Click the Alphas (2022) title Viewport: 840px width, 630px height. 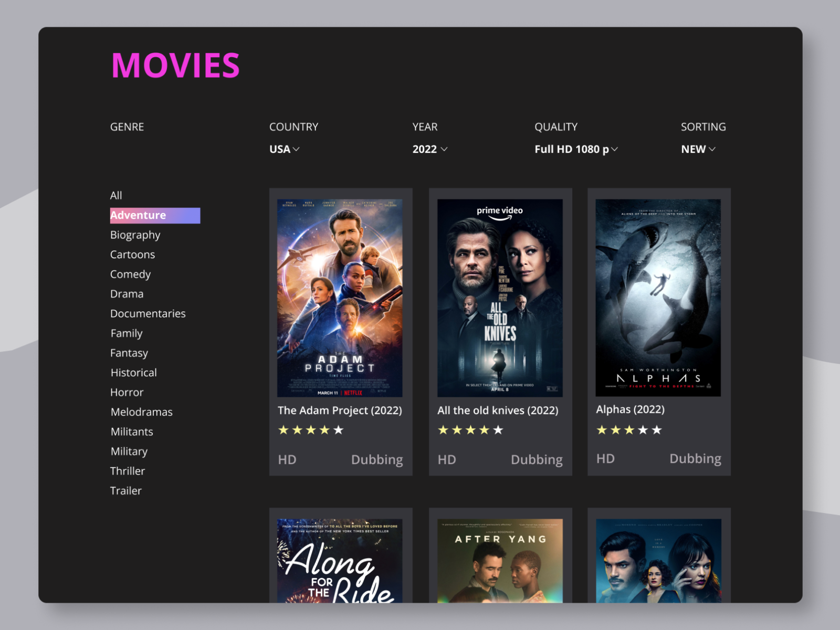[x=630, y=409]
